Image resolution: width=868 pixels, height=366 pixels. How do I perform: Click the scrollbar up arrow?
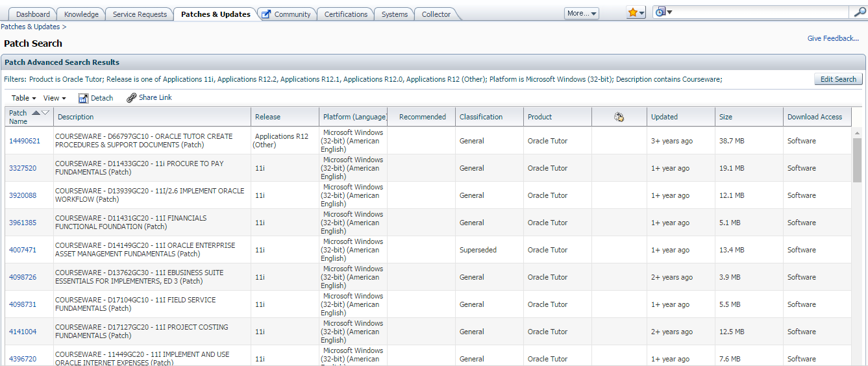tap(857, 132)
